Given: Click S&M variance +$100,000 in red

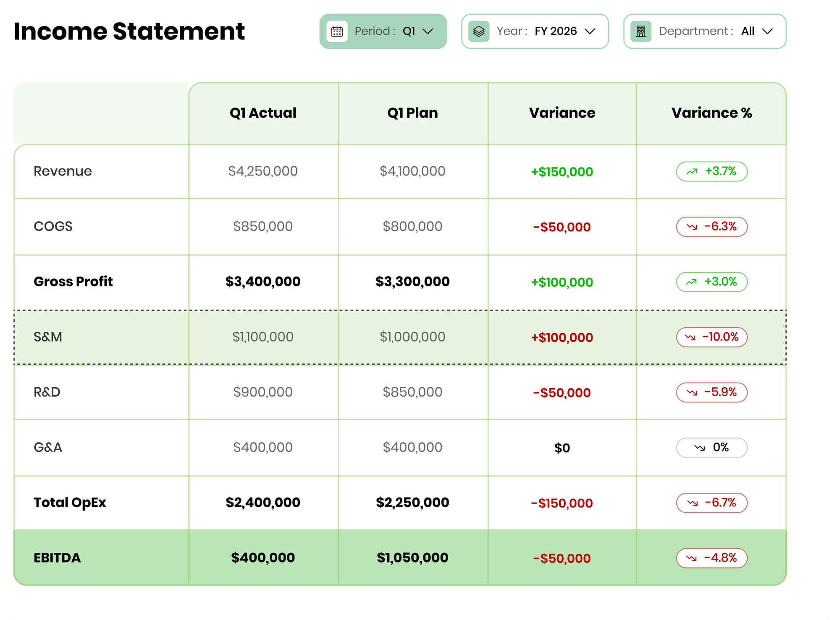Looking at the screenshot, I should pyautogui.click(x=562, y=338).
